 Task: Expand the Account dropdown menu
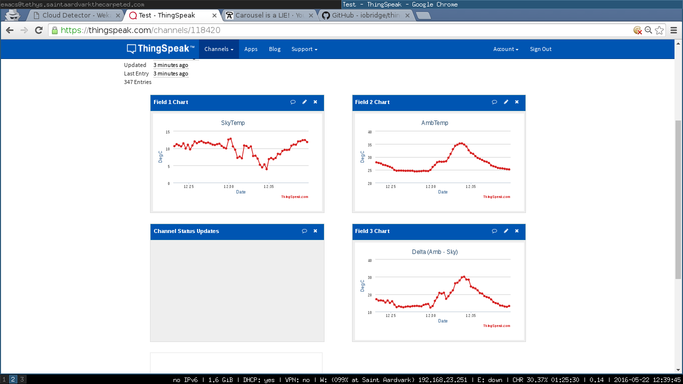coord(505,49)
